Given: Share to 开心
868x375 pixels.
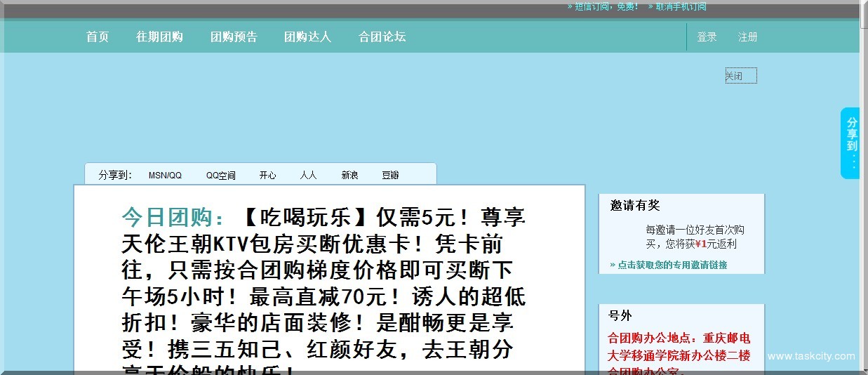Looking at the screenshot, I should click(267, 175).
